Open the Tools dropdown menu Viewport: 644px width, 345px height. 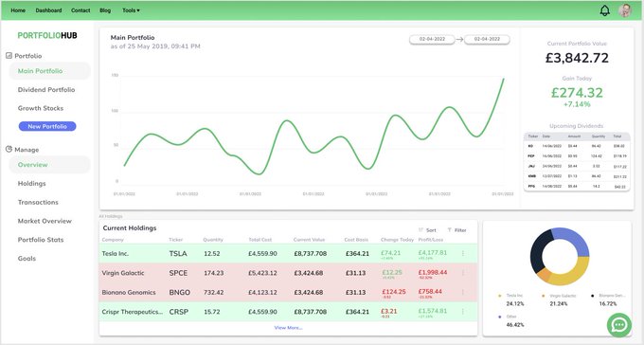(x=131, y=10)
